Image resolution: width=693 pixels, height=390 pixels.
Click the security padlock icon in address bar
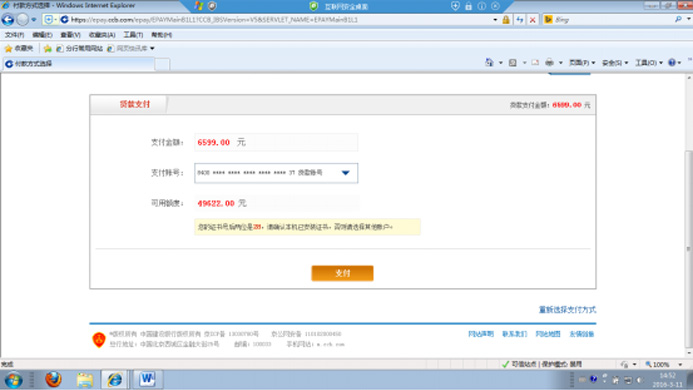click(506, 19)
